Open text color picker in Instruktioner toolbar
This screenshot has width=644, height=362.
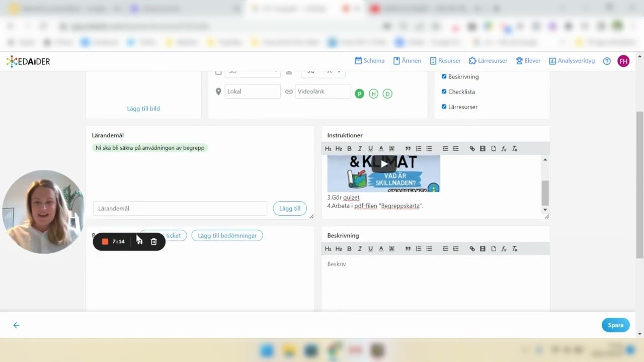coord(381,149)
